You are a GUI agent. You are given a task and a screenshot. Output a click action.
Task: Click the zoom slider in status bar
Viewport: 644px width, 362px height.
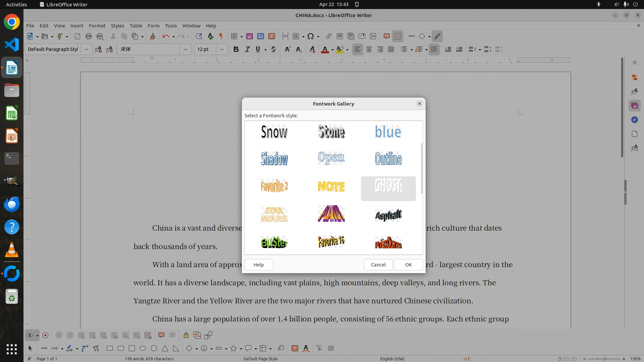[x=604, y=359]
